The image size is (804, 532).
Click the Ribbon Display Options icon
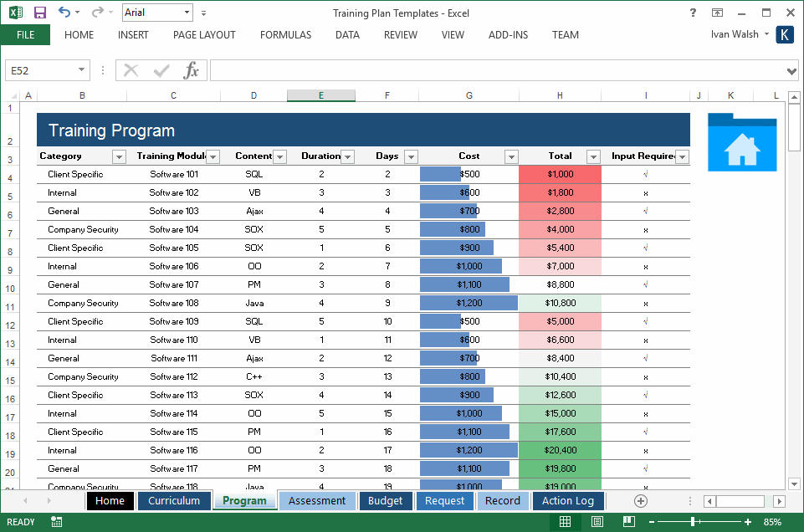[x=717, y=13]
